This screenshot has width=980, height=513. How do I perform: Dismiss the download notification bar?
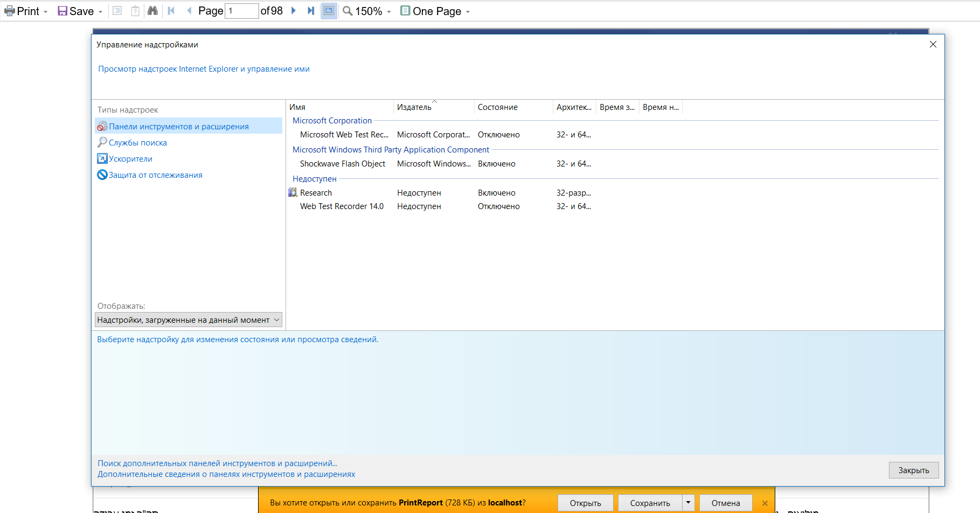click(764, 503)
